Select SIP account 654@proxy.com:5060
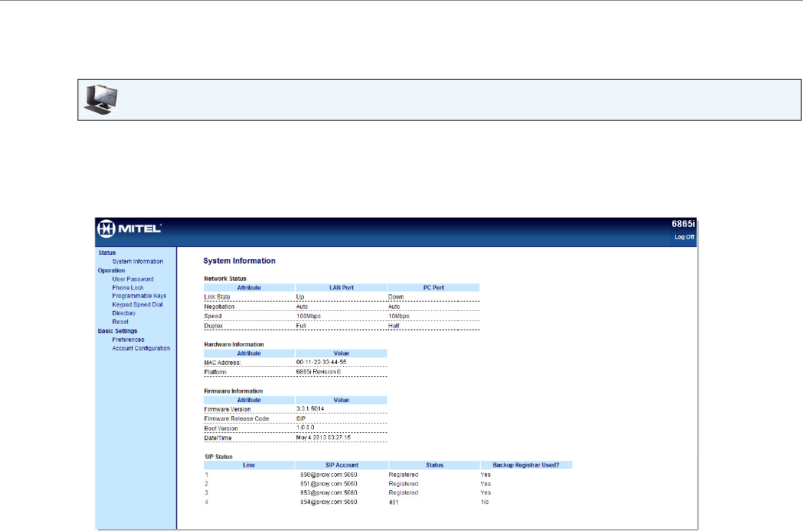The image size is (803, 532). click(329, 503)
